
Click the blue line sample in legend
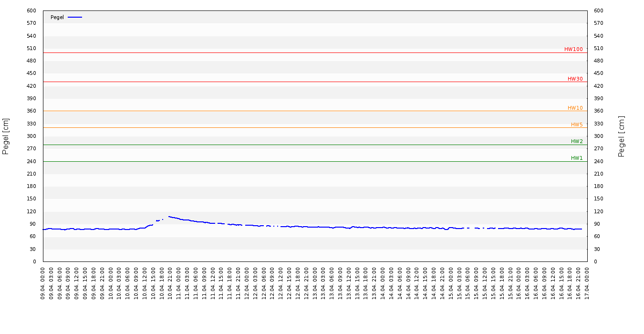(75, 17)
